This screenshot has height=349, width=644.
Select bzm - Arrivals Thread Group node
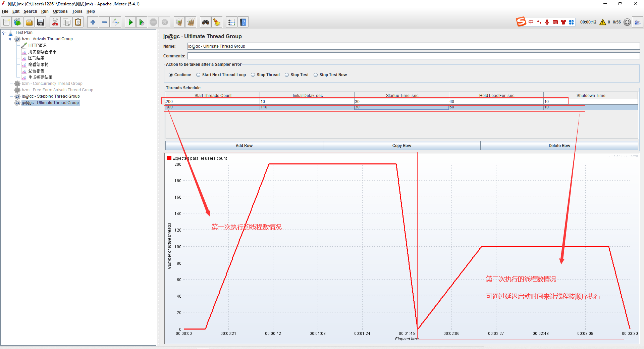pos(47,39)
